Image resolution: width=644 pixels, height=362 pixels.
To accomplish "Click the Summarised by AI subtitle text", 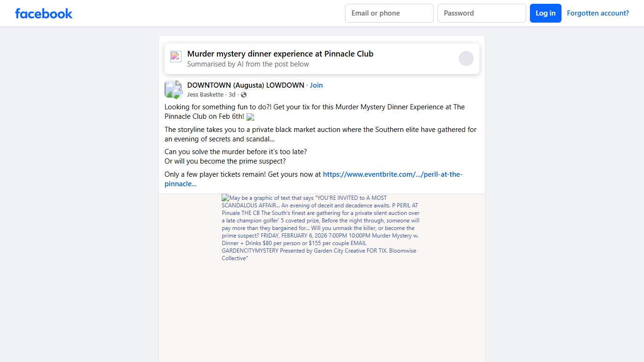I will click(x=248, y=64).
